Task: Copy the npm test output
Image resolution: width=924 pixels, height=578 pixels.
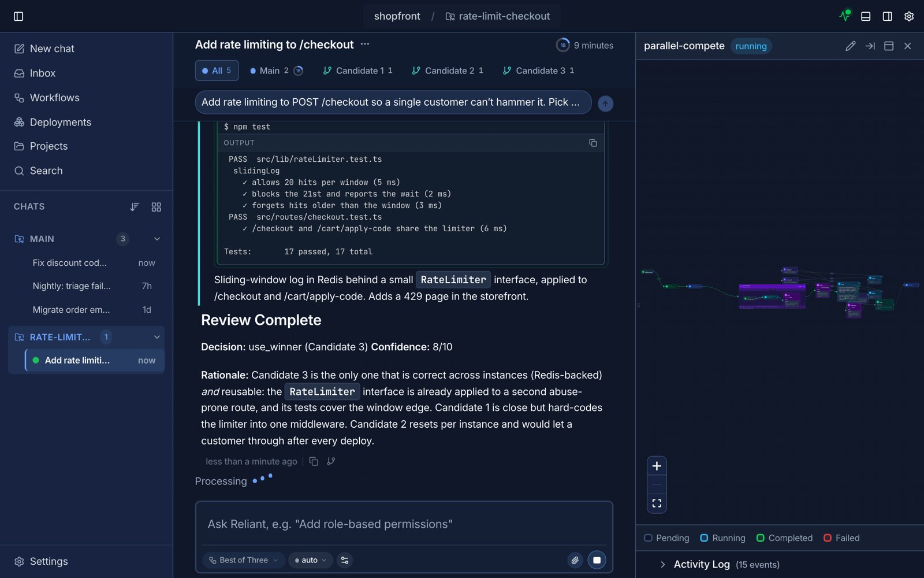Action: 593,143
